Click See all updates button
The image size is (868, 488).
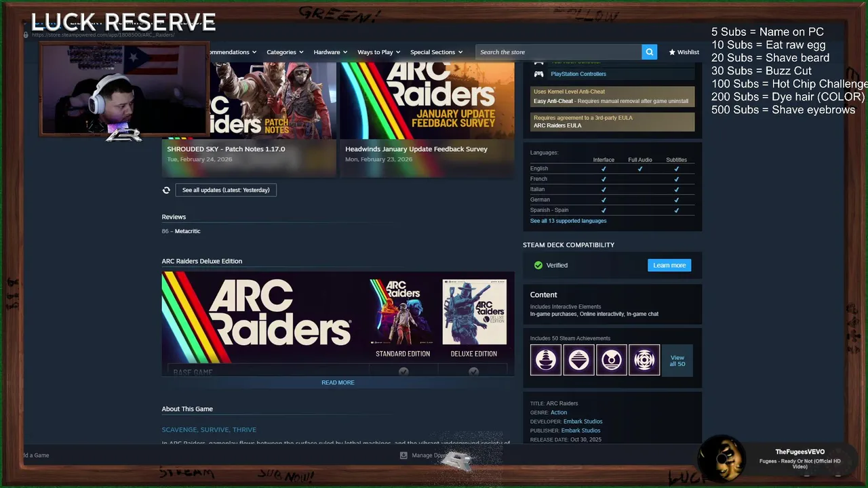[x=226, y=190]
